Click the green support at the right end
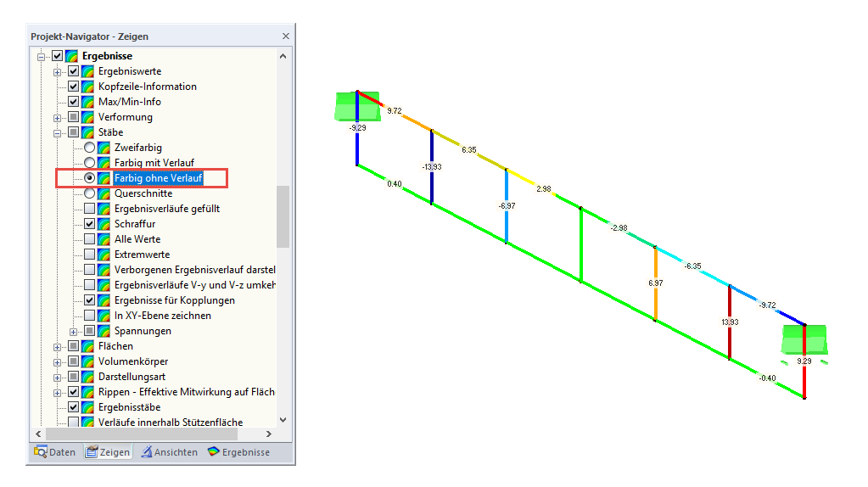868x487 pixels. 804,339
